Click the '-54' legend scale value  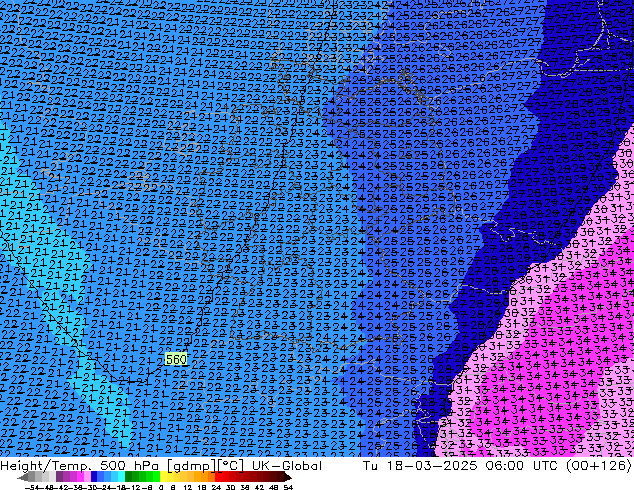[x=33, y=487]
